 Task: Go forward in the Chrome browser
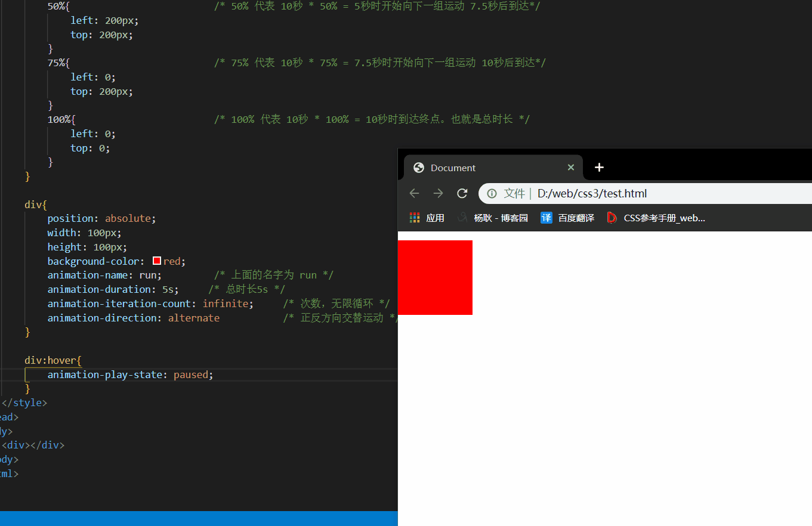point(438,193)
